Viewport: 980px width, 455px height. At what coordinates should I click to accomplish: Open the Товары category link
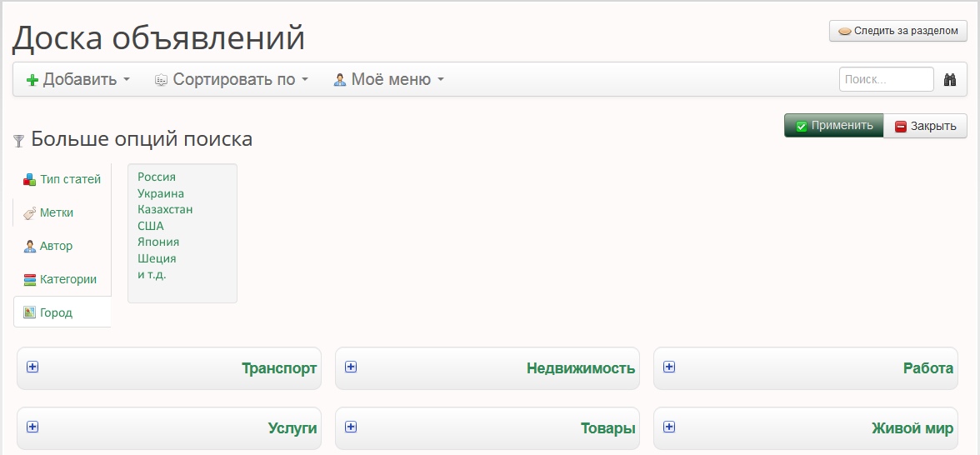pyautogui.click(x=608, y=428)
